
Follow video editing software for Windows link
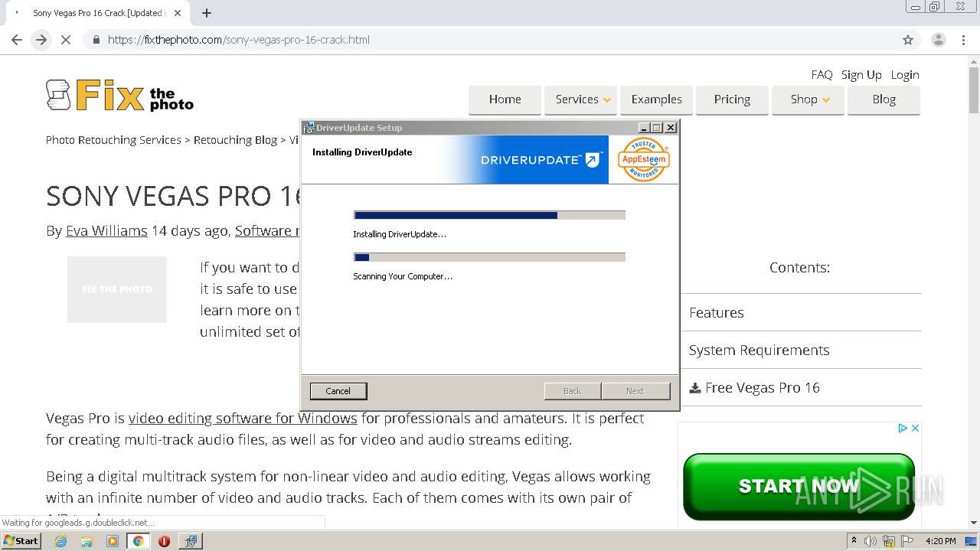(243, 419)
